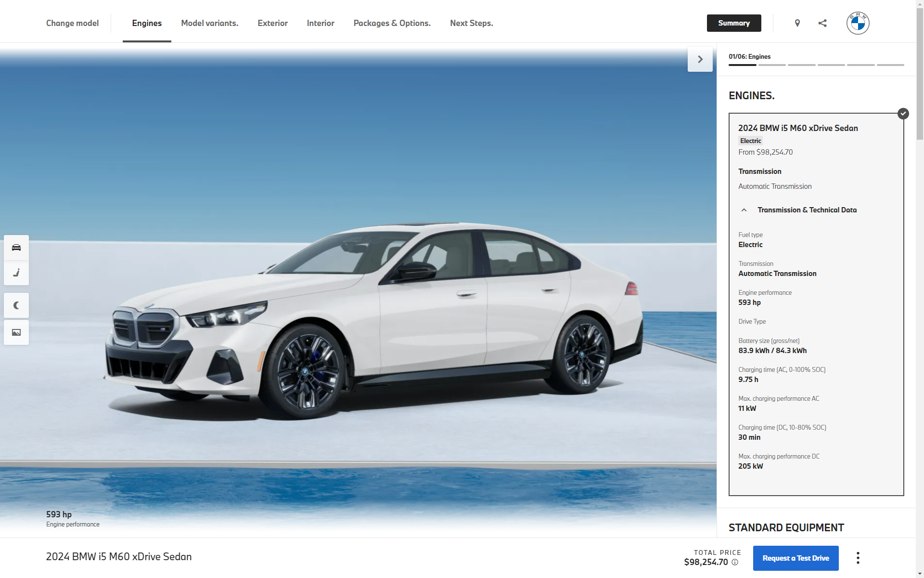This screenshot has height=578, width=924.
Task: Jump to second step progress segment
Action: coord(772,65)
